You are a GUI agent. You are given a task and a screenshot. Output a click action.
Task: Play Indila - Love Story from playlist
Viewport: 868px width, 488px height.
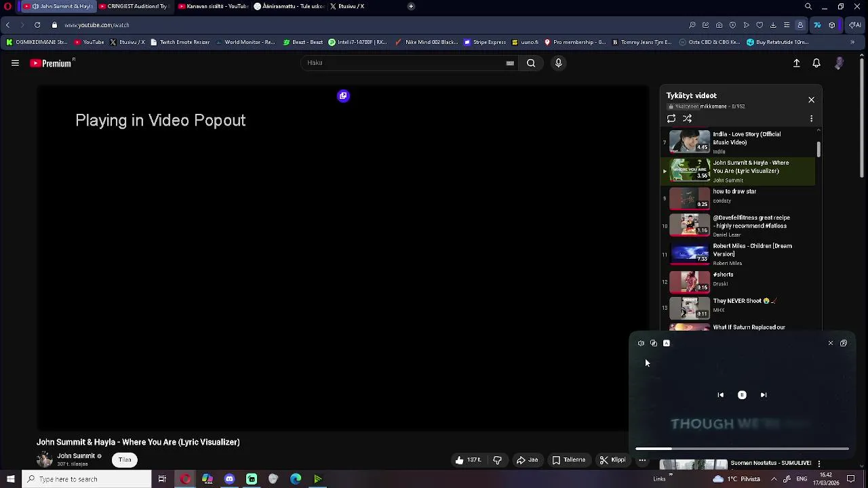(x=739, y=142)
